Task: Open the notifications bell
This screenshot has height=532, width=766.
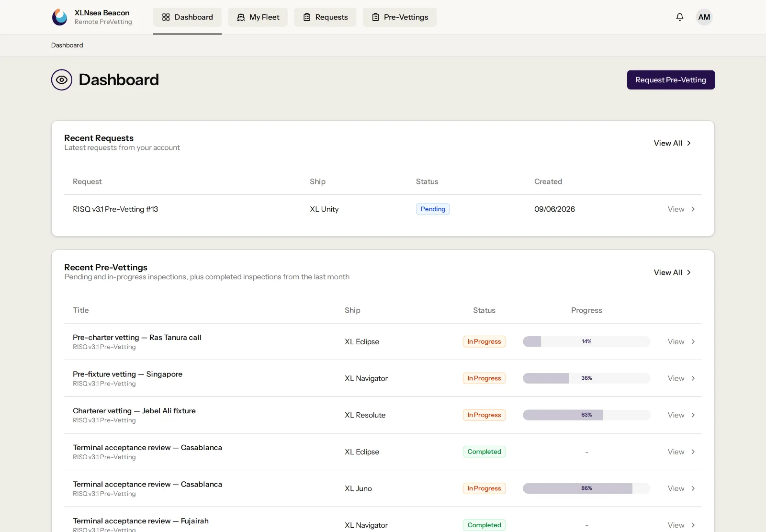Action: click(x=680, y=17)
